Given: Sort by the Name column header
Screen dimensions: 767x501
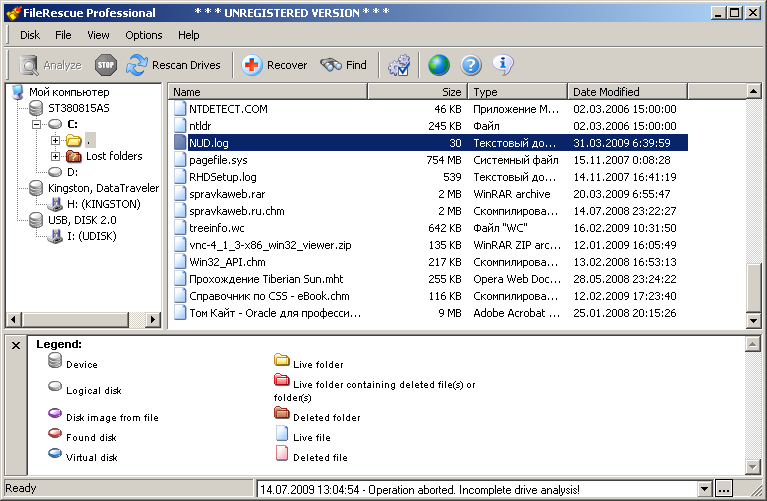Looking at the screenshot, I should coord(268,91).
